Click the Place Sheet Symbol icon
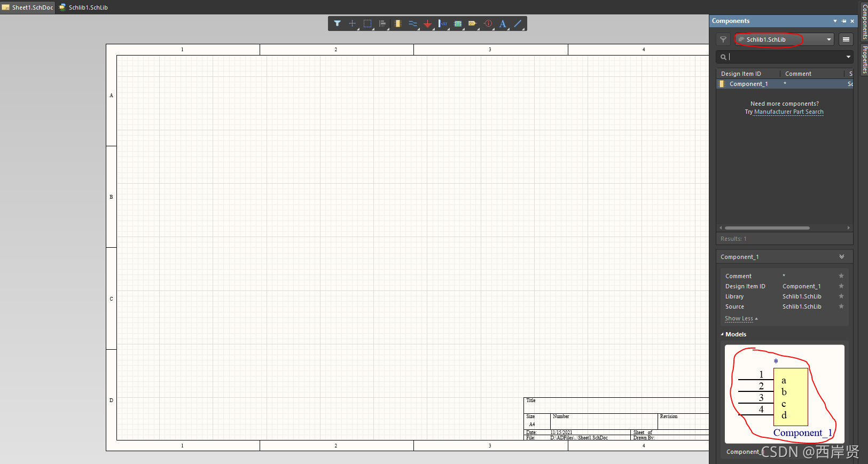The width and height of the screenshot is (868, 464). click(458, 23)
